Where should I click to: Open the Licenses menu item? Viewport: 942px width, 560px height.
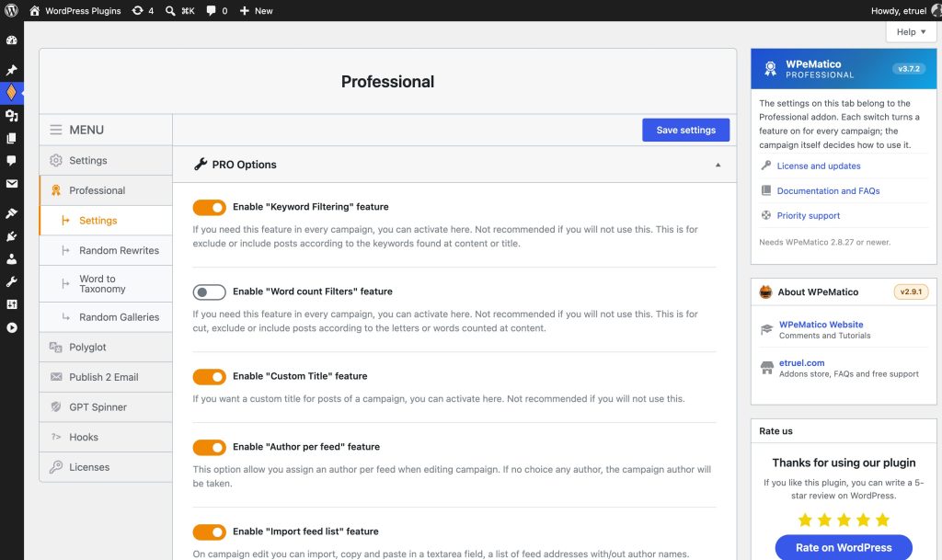pyautogui.click(x=106, y=467)
